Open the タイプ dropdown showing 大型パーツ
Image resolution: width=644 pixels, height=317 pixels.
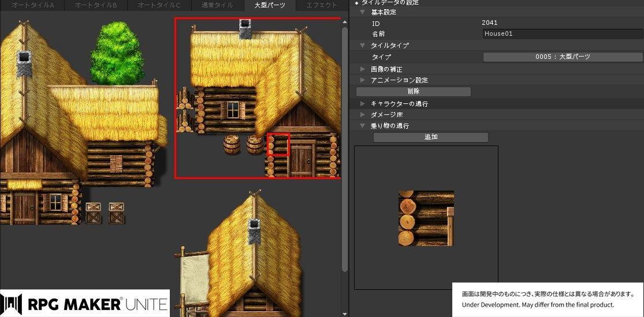coord(563,57)
